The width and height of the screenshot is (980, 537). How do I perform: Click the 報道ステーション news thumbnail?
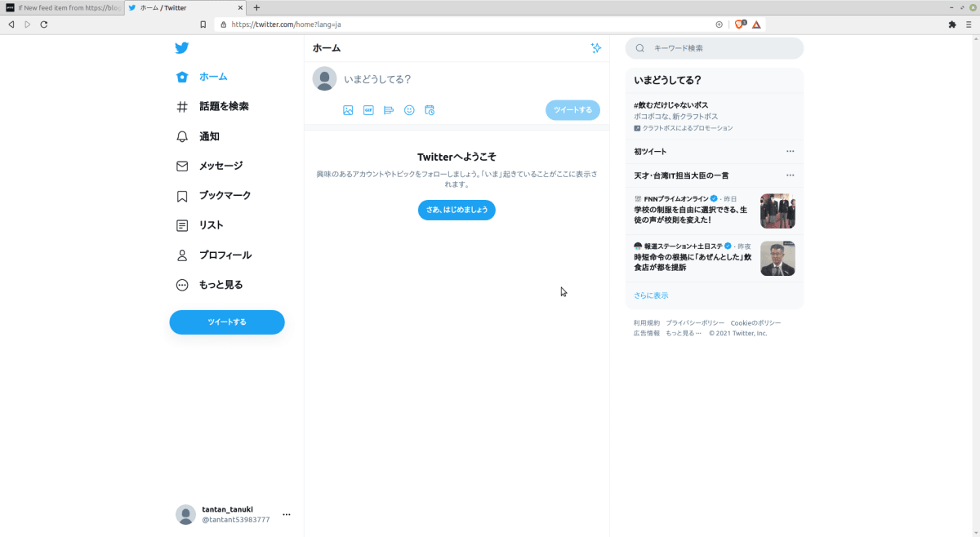tap(777, 258)
